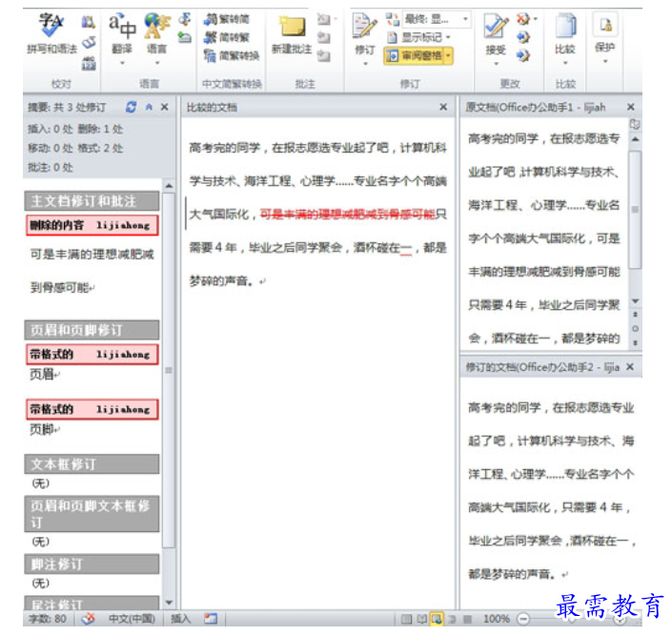Expand the 保护 dropdown arrow
The width and height of the screenshot is (672, 636).
click(605, 61)
